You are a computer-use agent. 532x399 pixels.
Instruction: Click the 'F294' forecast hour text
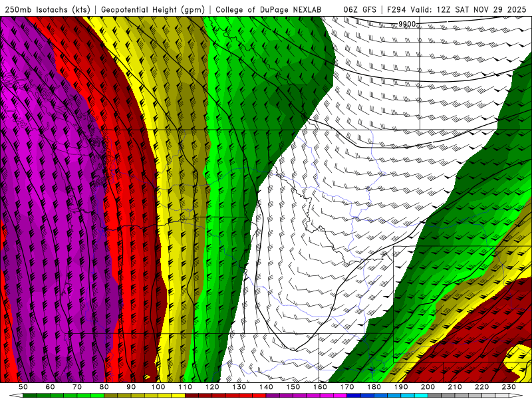click(x=396, y=10)
